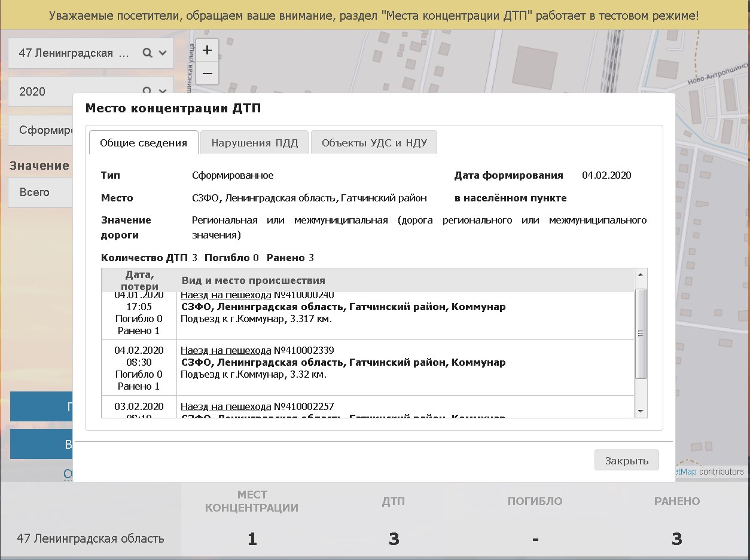Zoom out on the map with minus button
Screen dimensions: 750x560
coord(207,74)
